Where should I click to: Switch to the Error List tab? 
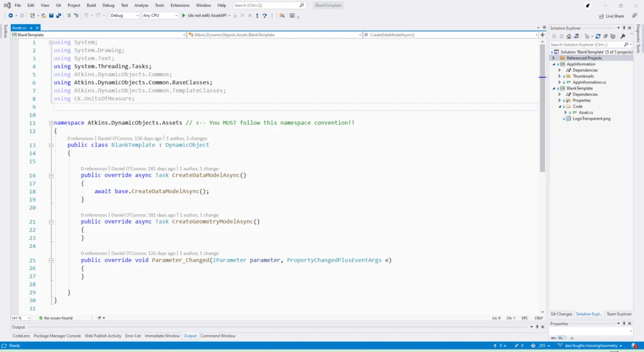(x=133, y=336)
